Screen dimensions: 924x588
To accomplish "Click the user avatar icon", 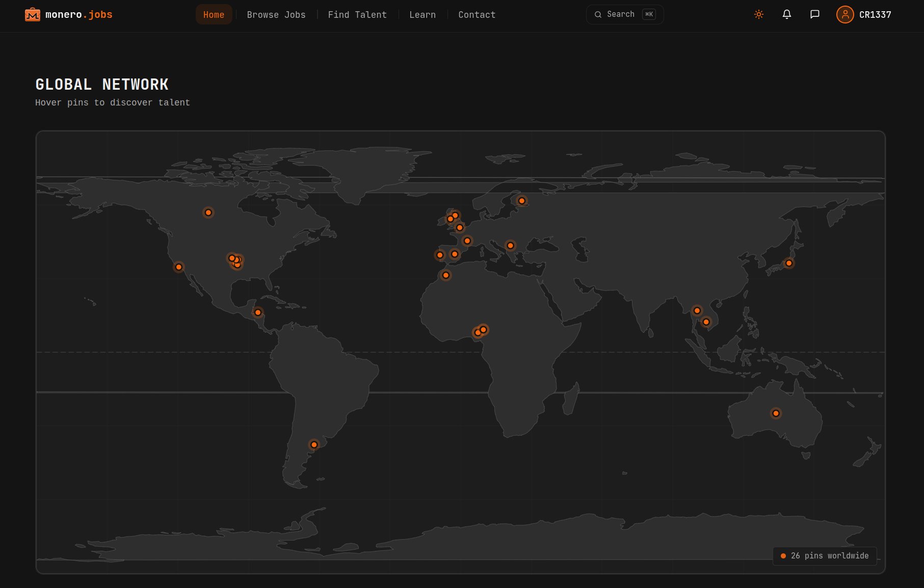I will (x=844, y=14).
